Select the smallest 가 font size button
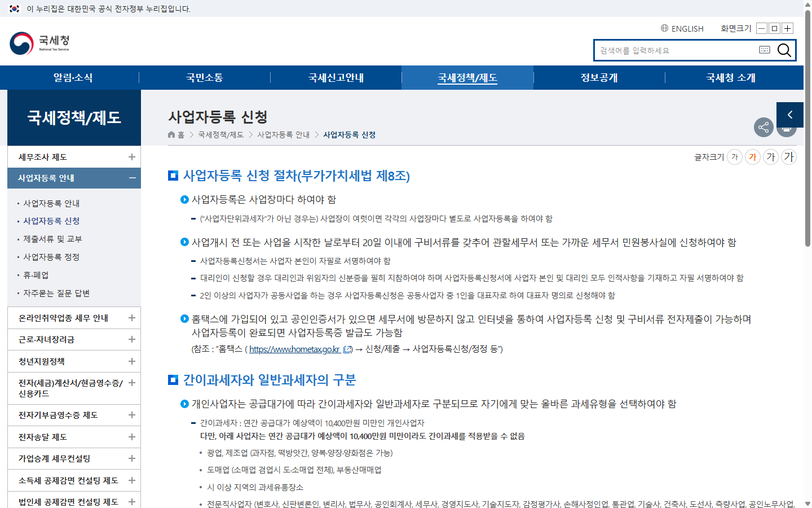The height and width of the screenshot is (508, 812). [x=734, y=157]
